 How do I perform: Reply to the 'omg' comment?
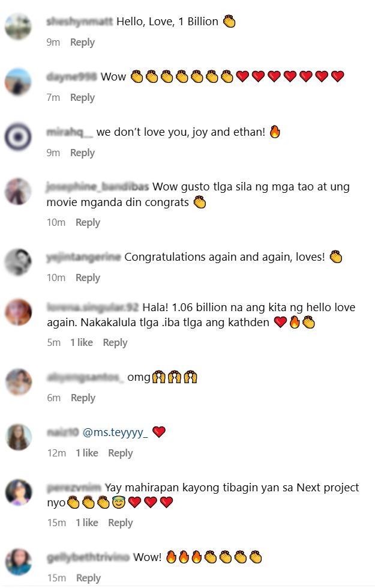(x=83, y=398)
